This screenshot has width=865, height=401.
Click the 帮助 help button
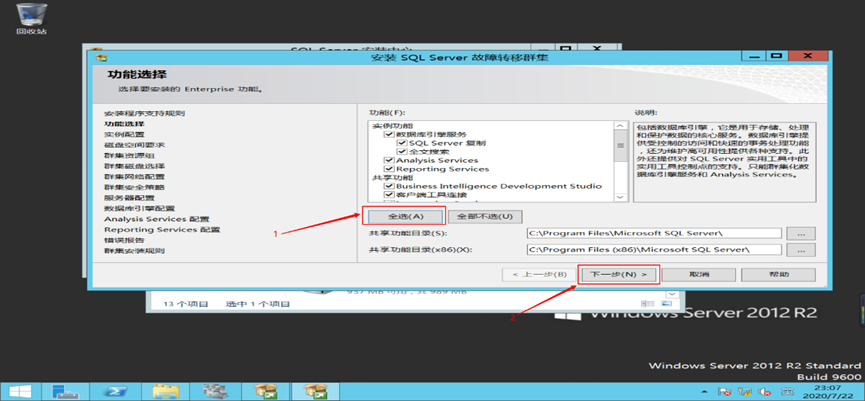pos(778,274)
